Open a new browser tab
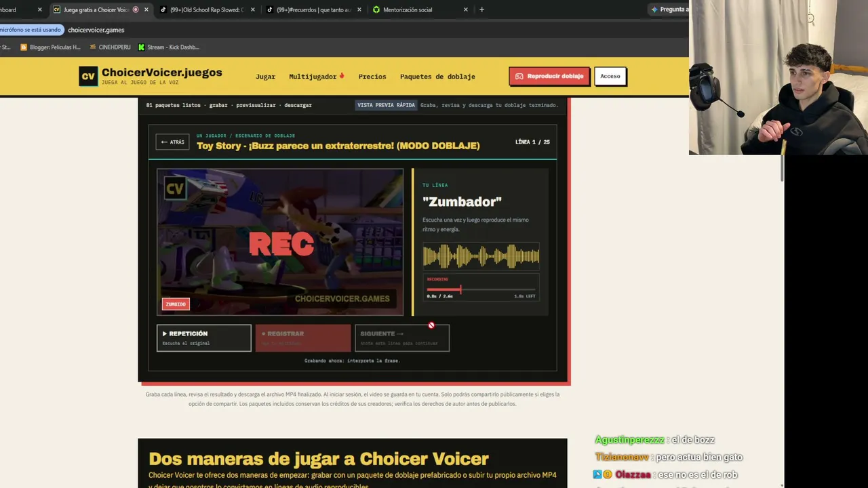Viewport: 868px width, 488px height. coord(481,9)
